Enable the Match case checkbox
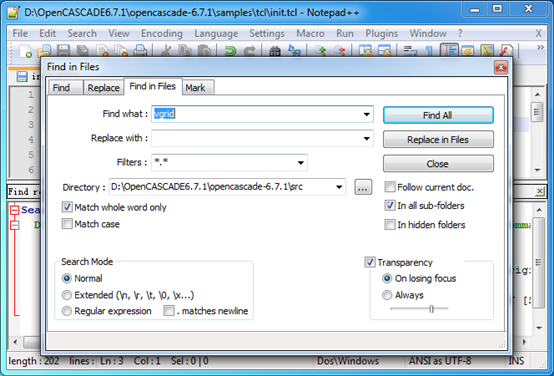Viewport: 554px width, 376px height. point(67,224)
